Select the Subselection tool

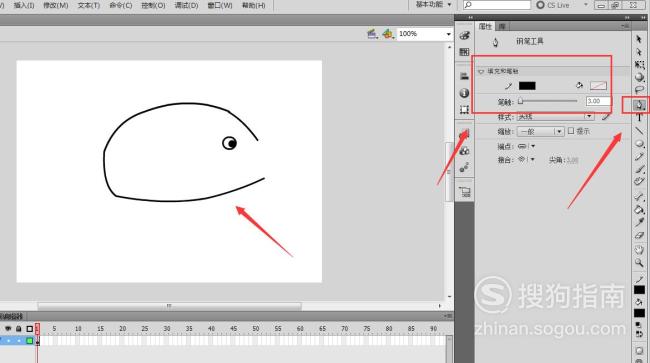click(x=639, y=52)
